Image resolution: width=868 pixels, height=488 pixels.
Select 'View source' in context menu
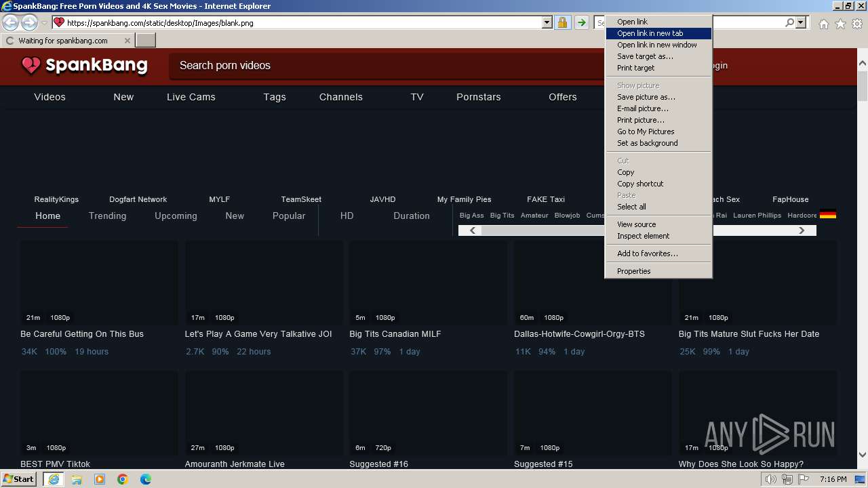(658, 224)
